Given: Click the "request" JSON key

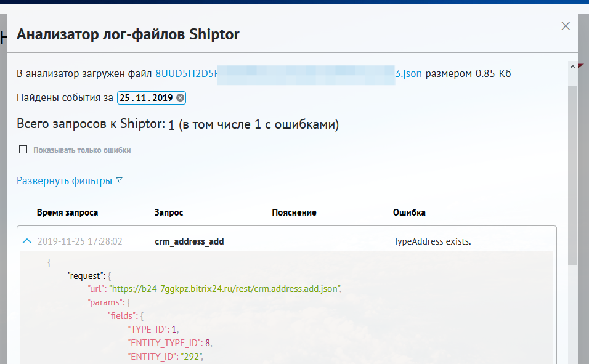Looking at the screenshot, I should tap(85, 276).
